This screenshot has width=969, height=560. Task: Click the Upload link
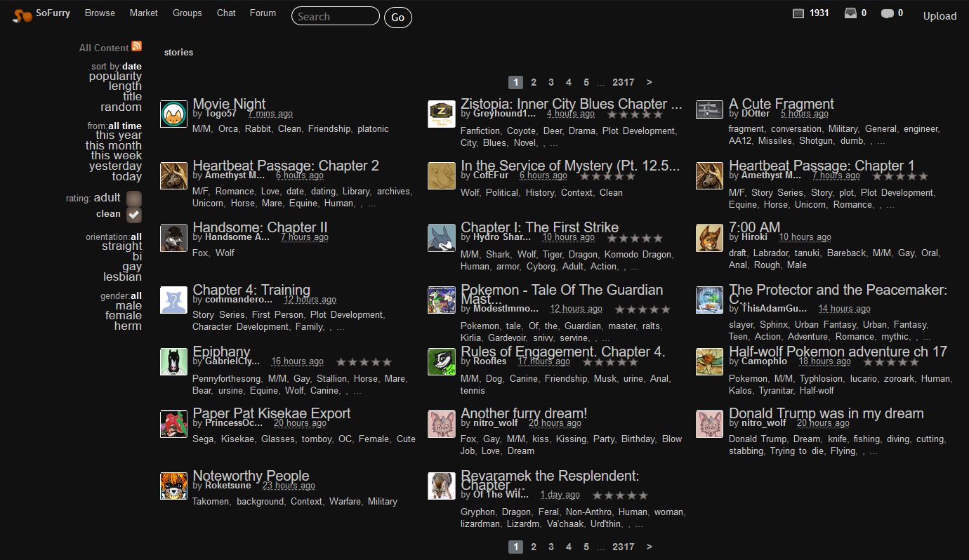click(x=940, y=15)
